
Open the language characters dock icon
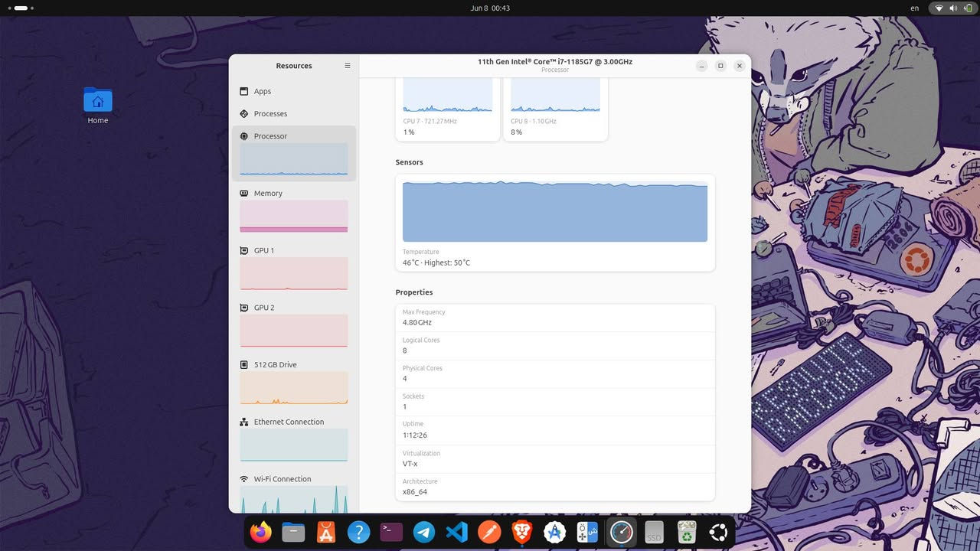point(587,532)
